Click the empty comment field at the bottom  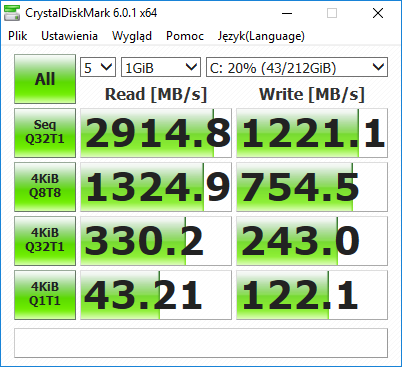tap(201, 343)
